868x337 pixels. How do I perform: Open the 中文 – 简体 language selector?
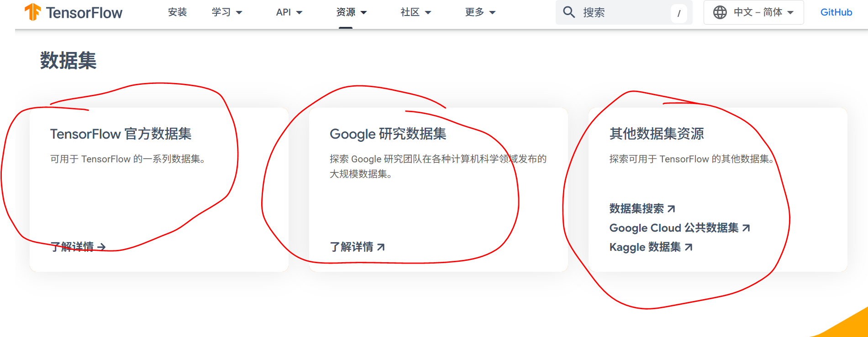(x=753, y=12)
